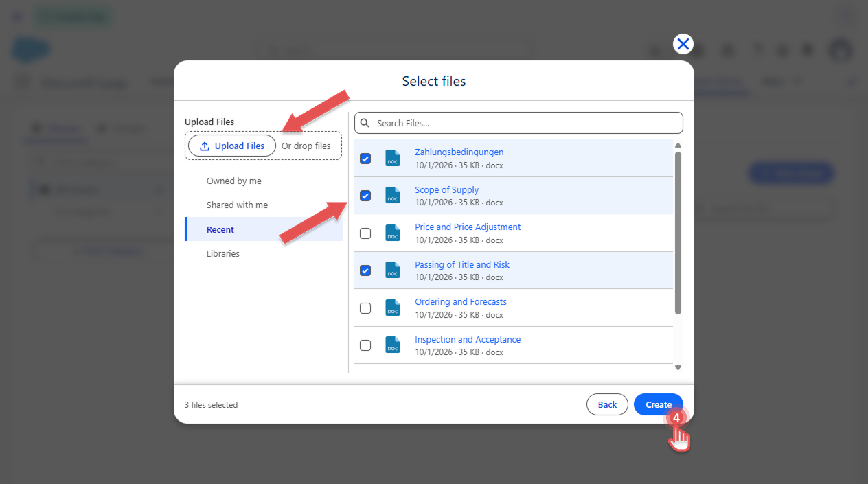The width and height of the screenshot is (868, 484).
Task: Click the Price and Price Adjustment DOC icon
Action: [x=393, y=233]
